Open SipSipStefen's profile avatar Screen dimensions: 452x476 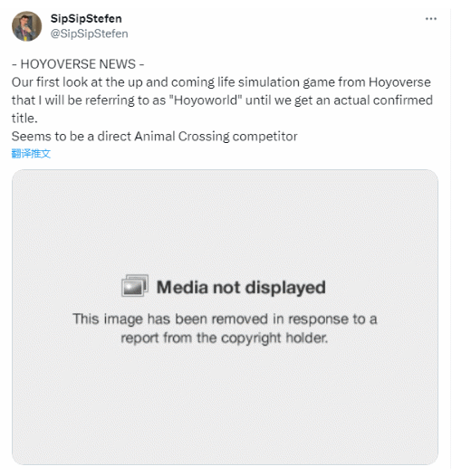(x=26, y=26)
